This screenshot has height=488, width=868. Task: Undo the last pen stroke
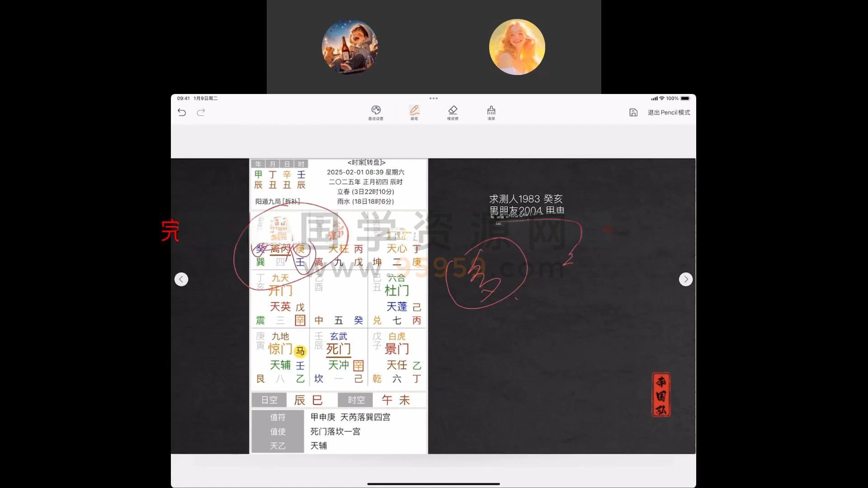[182, 112]
